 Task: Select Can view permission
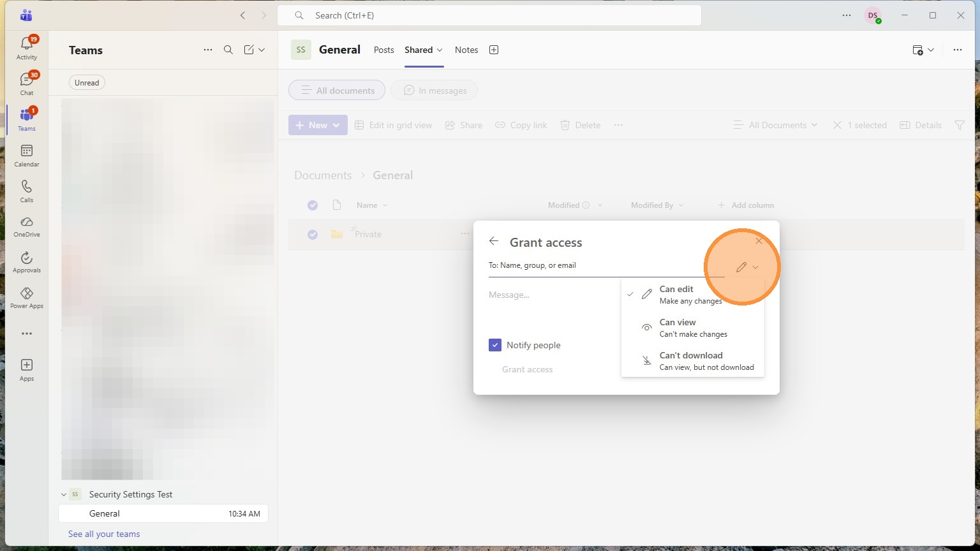point(693,328)
